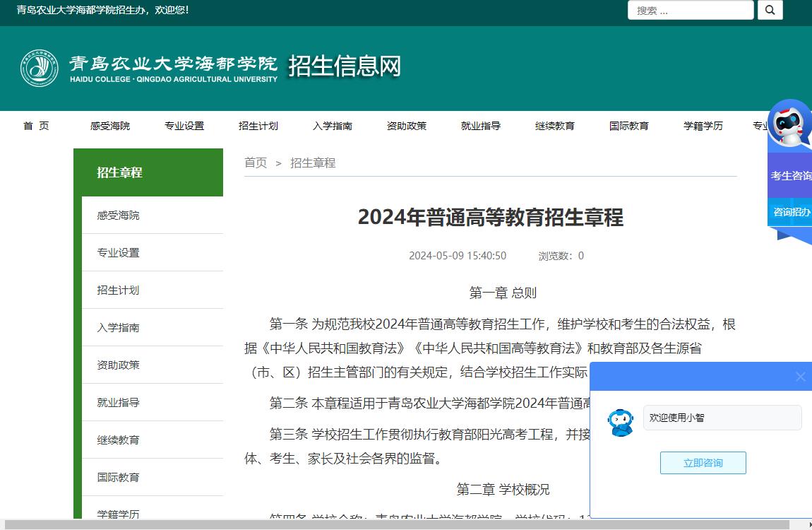Image resolution: width=812 pixels, height=530 pixels.
Task: Click 首页 in the breadcrumb trail
Action: (255, 163)
